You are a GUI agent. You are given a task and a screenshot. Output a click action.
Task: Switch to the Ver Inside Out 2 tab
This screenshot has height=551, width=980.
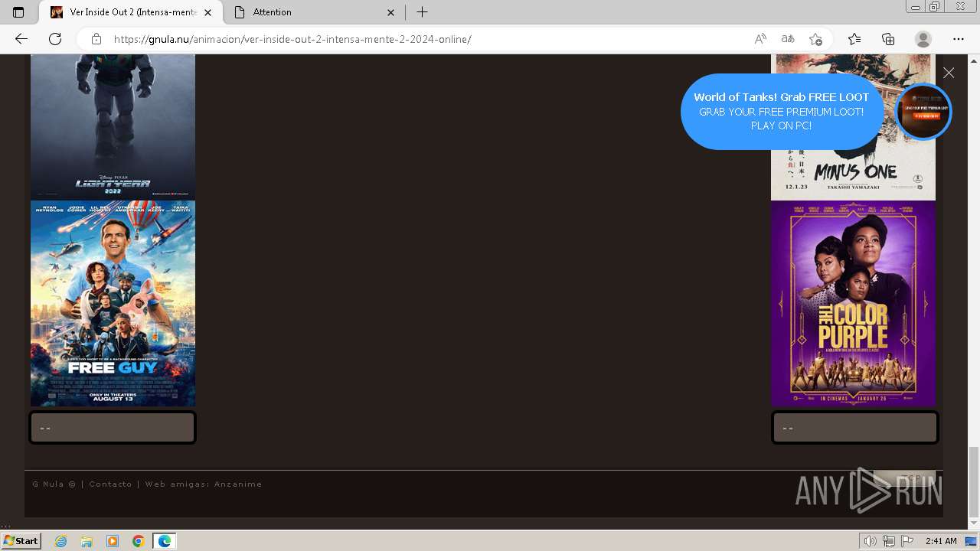tap(131, 12)
